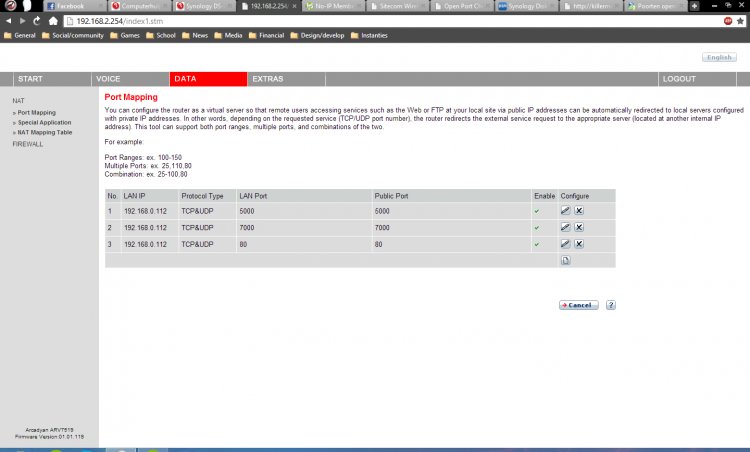
Task: Open the help question mark icon
Action: pos(610,305)
